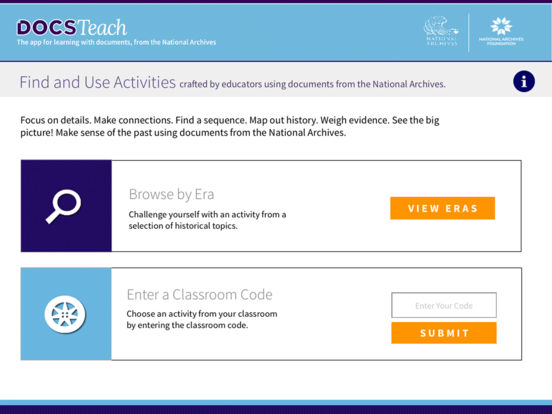
Task: Click the DOCSTeach tagline under the logo
Action: pyautogui.click(x=117, y=42)
